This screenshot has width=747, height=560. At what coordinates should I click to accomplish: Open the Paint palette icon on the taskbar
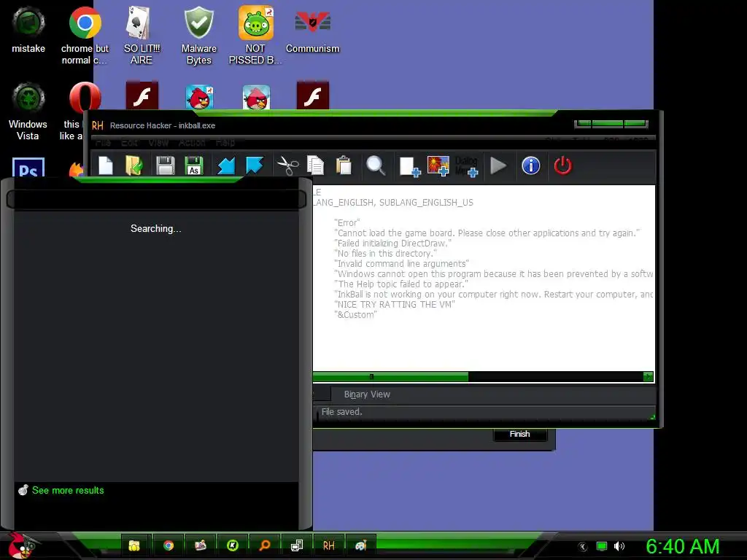point(360,545)
